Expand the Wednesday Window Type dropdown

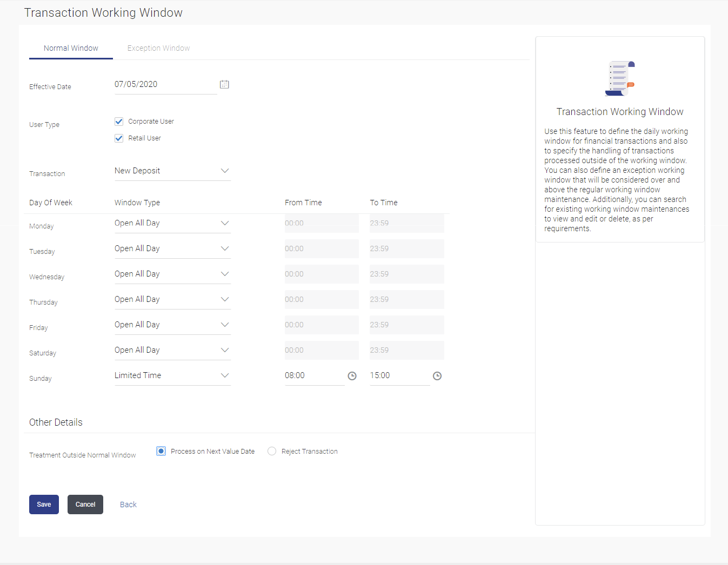(172, 274)
